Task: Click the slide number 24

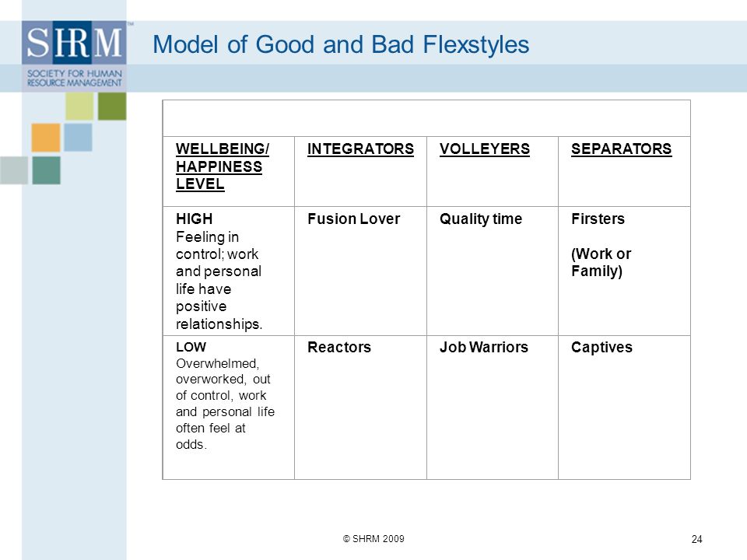Action: click(696, 539)
